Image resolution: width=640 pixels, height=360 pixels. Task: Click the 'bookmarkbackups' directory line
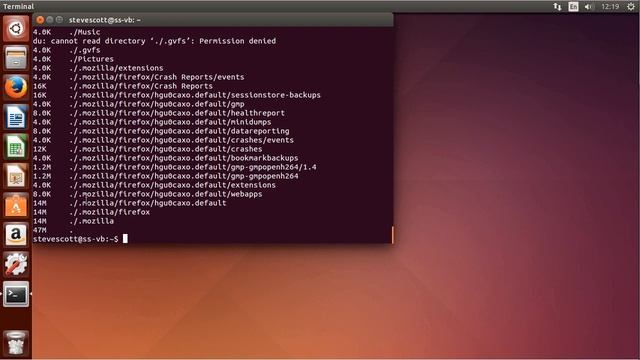(166, 158)
